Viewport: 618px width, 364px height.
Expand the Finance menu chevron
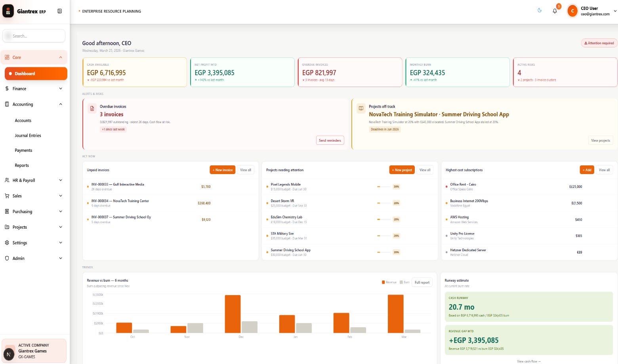coord(61,89)
